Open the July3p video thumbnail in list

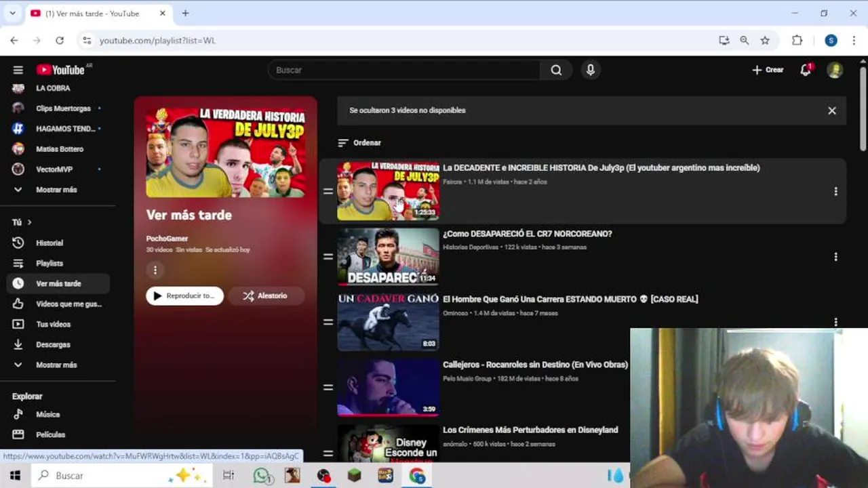point(388,191)
